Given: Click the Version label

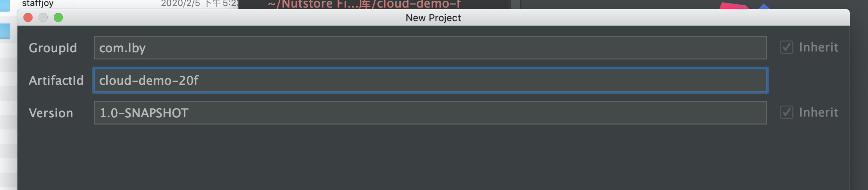Looking at the screenshot, I should click(51, 113).
